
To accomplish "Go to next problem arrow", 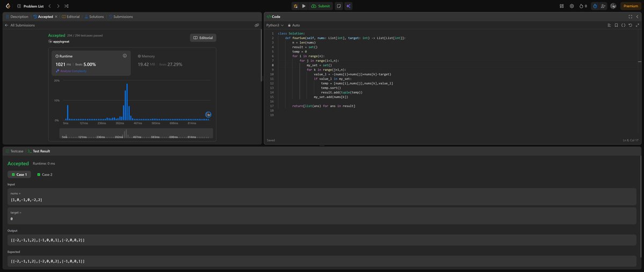I will (x=58, y=6).
